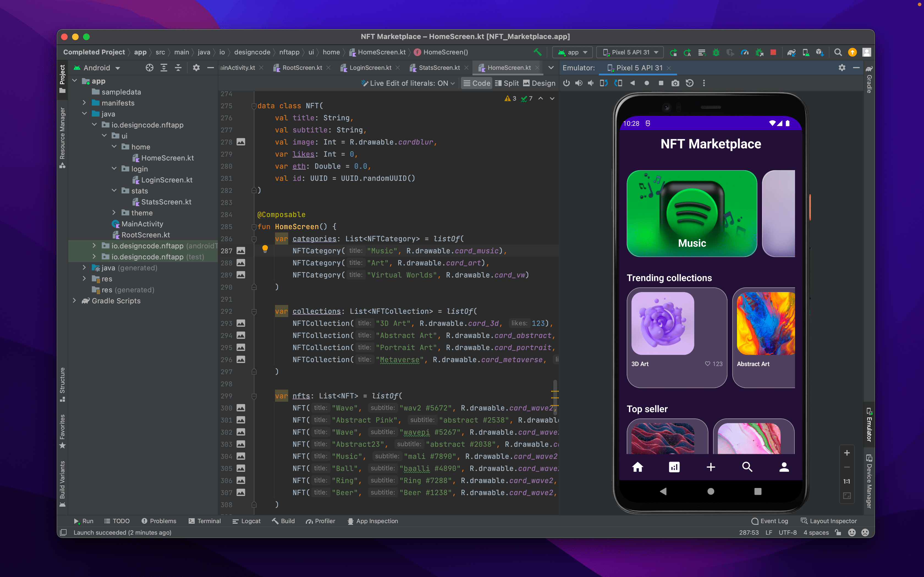
Task: Open the Pixel 5 API 31 device dropdown
Action: [x=630, y=52]
